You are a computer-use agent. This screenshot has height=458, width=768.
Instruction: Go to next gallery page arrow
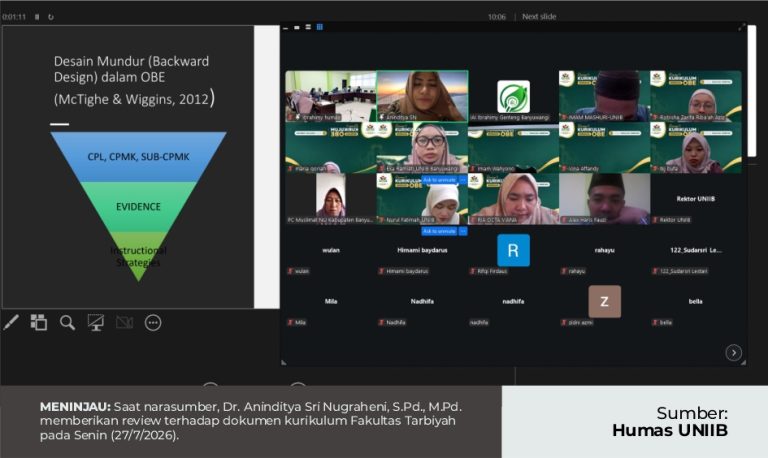[733, 353]
